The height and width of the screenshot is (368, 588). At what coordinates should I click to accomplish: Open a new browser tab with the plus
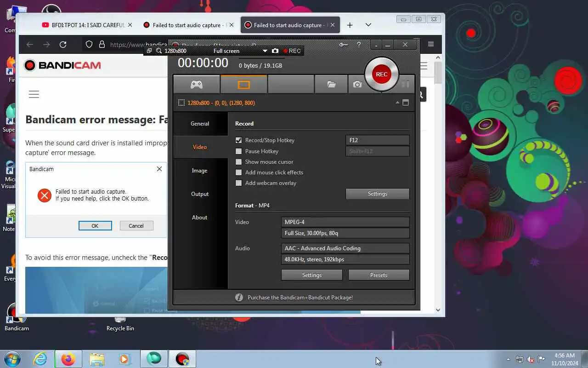pos(350,25)
